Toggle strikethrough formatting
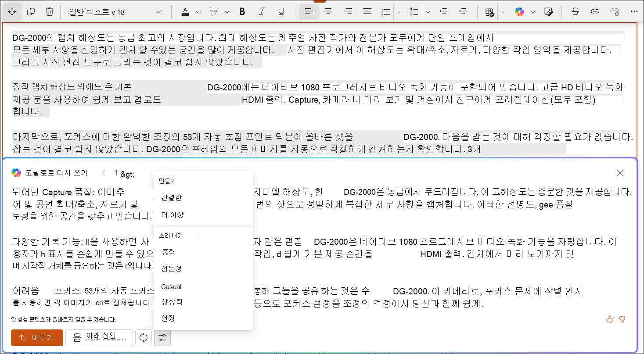 point(575,12)
